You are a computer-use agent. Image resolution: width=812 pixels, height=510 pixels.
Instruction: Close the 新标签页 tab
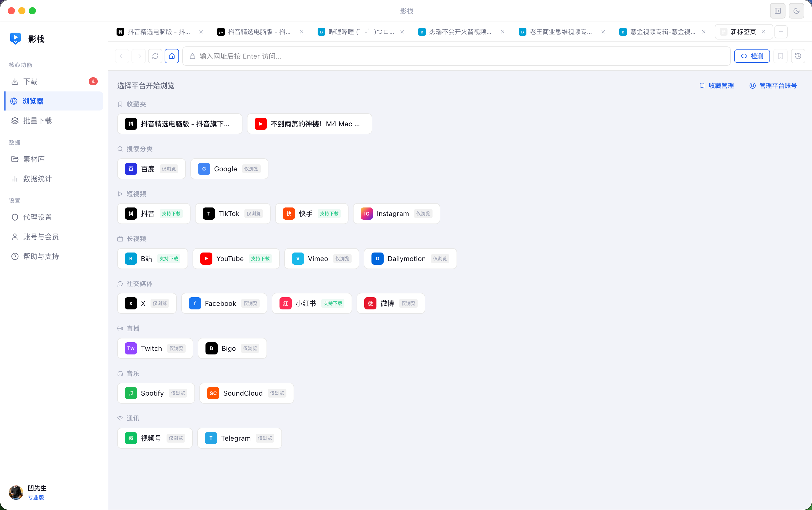pos(763,32)
